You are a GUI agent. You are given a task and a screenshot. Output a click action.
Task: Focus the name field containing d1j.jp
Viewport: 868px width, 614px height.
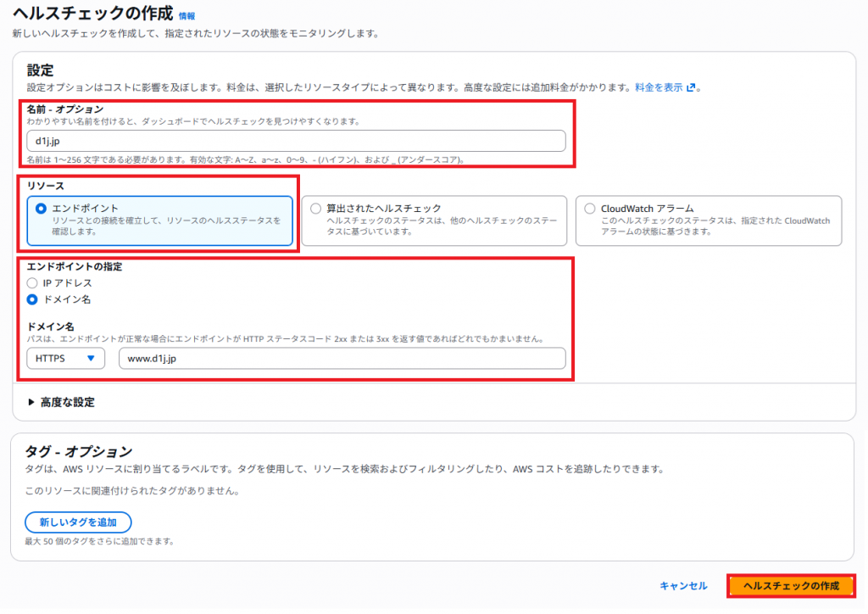296,141
